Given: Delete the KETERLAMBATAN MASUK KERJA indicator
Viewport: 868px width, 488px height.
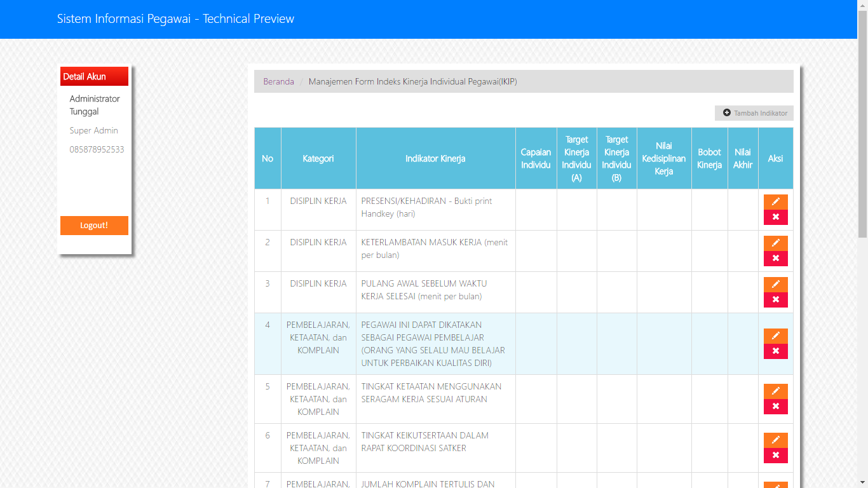Looking at the screenshot, I should click(x=775, y=259).
